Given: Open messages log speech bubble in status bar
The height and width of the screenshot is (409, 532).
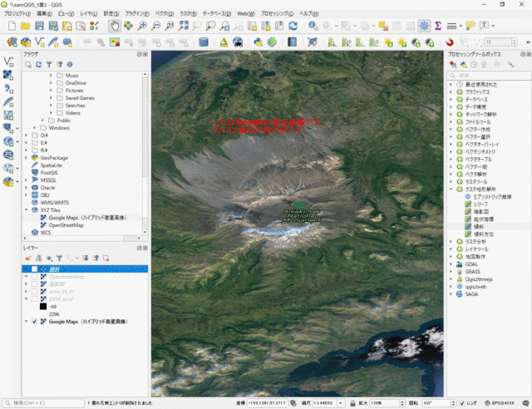Looking at the screenshot, I should coord(525,403).
